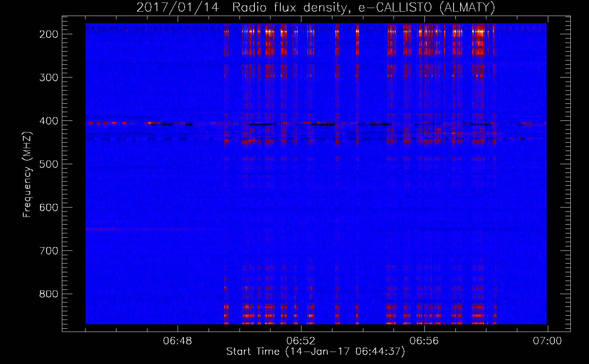Click the 400 frequency tick label

click(48, 121)
